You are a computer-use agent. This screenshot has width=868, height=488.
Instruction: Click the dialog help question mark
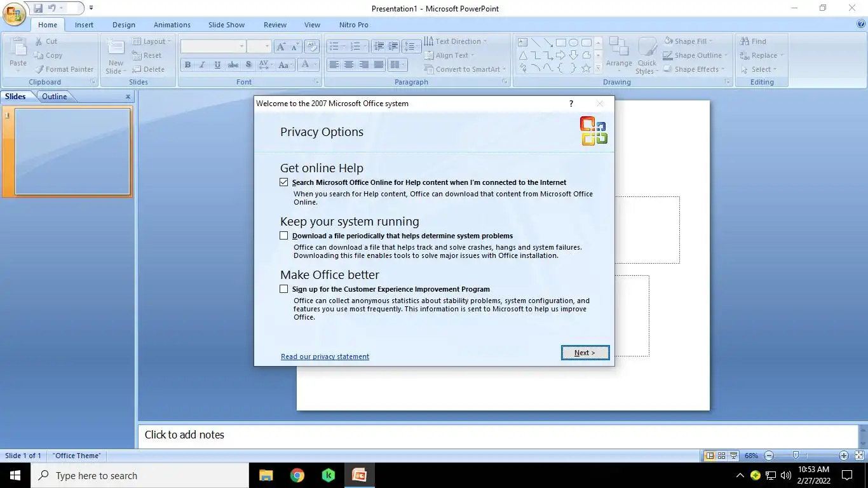pos(571,104)
